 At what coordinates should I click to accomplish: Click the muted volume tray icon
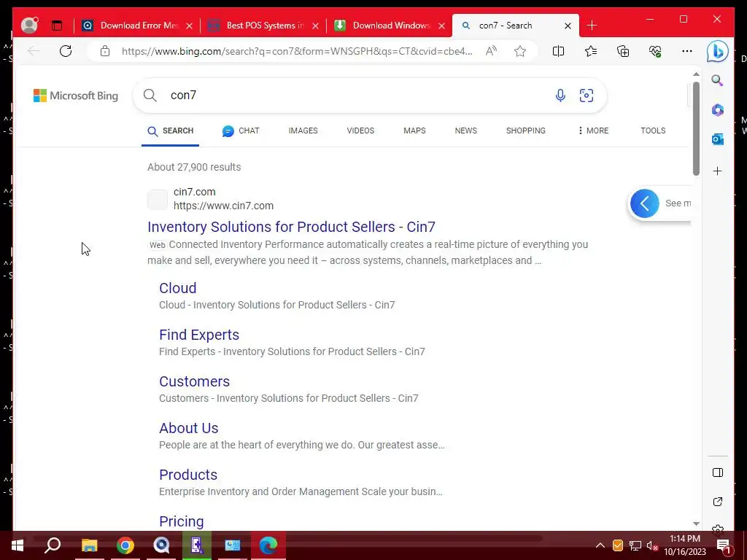(x=652, y=545)
